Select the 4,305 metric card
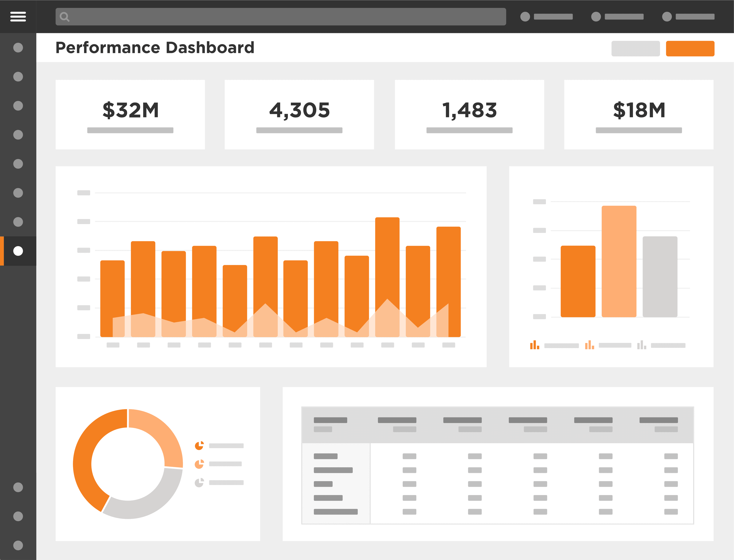Image resolution: width=734 pixels, height=560 pixels. tap(299, 114)
